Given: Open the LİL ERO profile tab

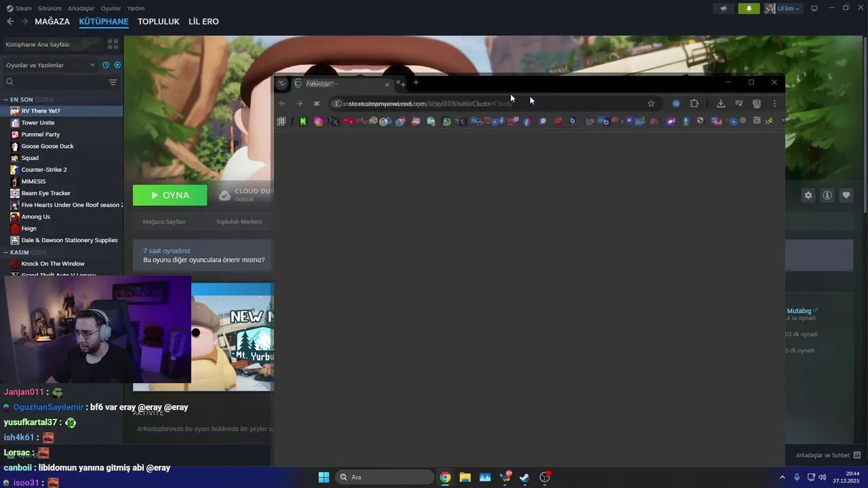Looking at the screenshot, I should click(203, 22).
